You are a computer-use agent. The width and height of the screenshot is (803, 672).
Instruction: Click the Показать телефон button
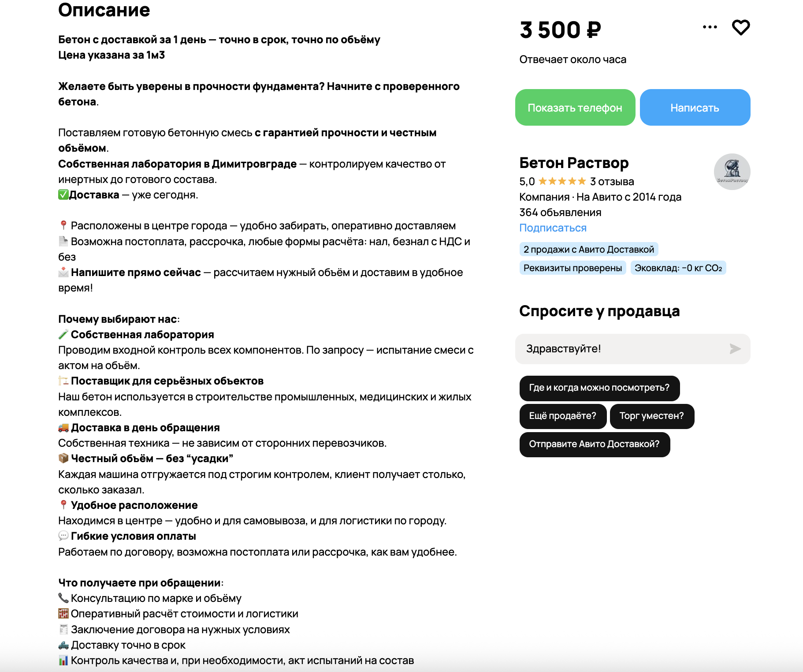click(575, 108)
